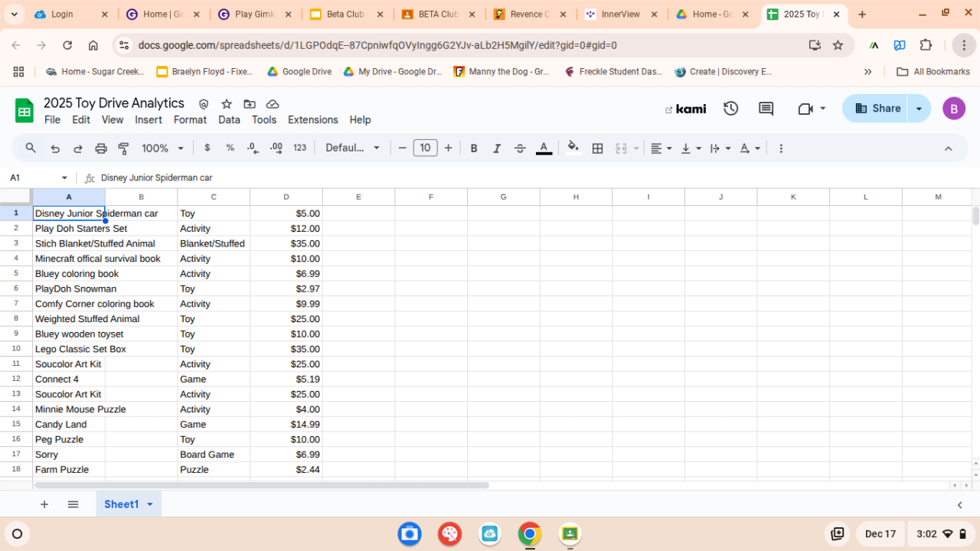Open version history clock icon
The width and height of the screenshot is (980, 551).
tap(730, 109)
